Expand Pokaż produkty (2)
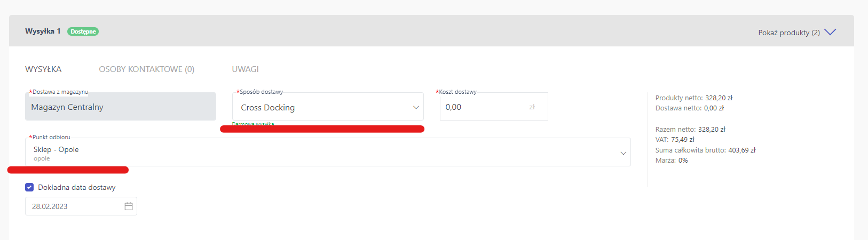868x240 pixels. [x=789, y=33]
